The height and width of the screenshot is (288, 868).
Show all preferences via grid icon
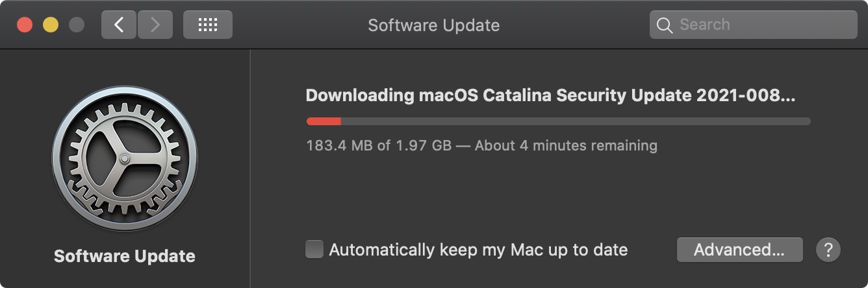coord(207,25)
